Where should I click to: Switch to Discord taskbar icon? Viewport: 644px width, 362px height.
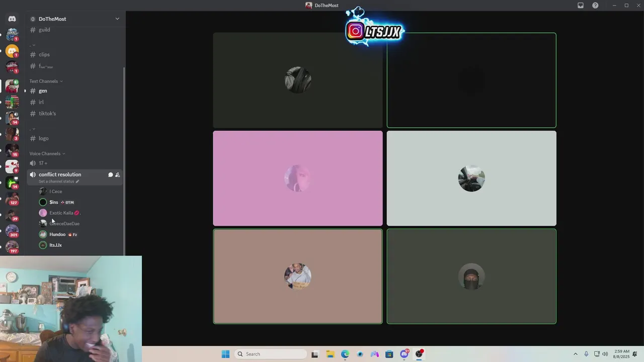(404, 354)
